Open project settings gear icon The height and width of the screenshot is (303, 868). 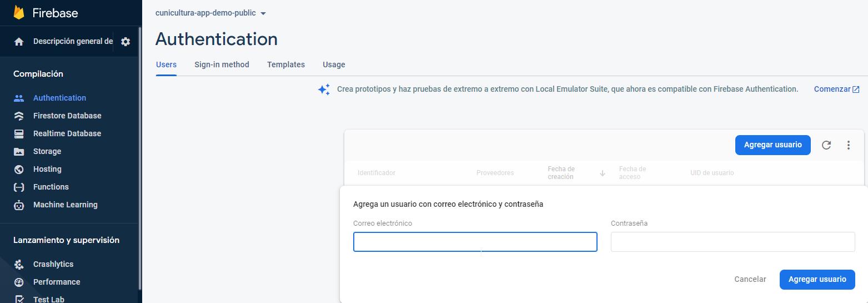click(x=126, y=42)
